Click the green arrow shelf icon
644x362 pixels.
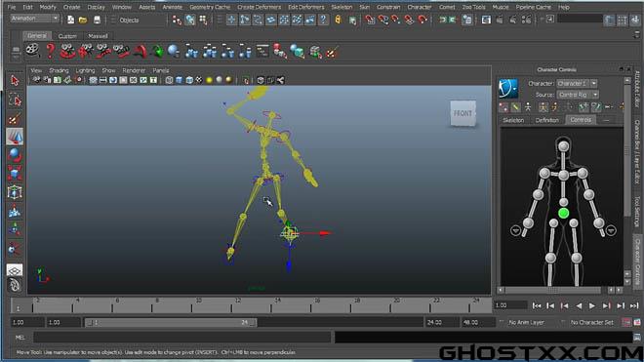[157, 52]
